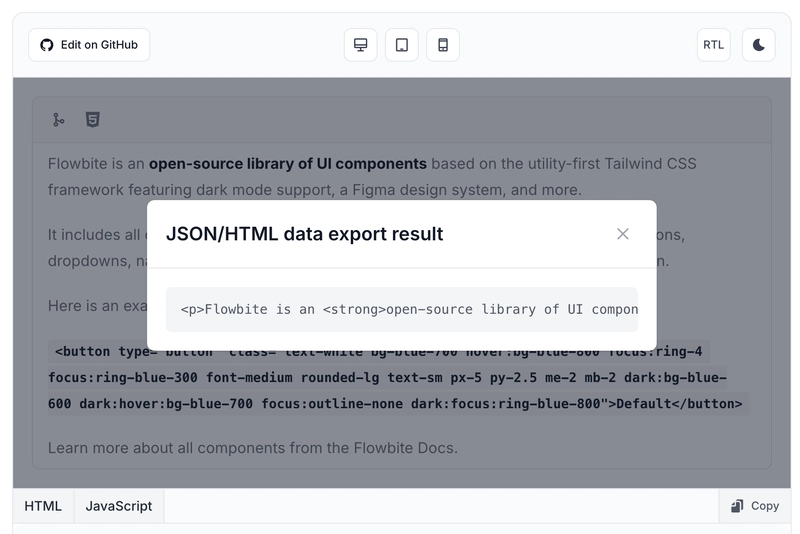
Task: Click the bold text open-source library of UI components
Action: [x=288, y=164]
